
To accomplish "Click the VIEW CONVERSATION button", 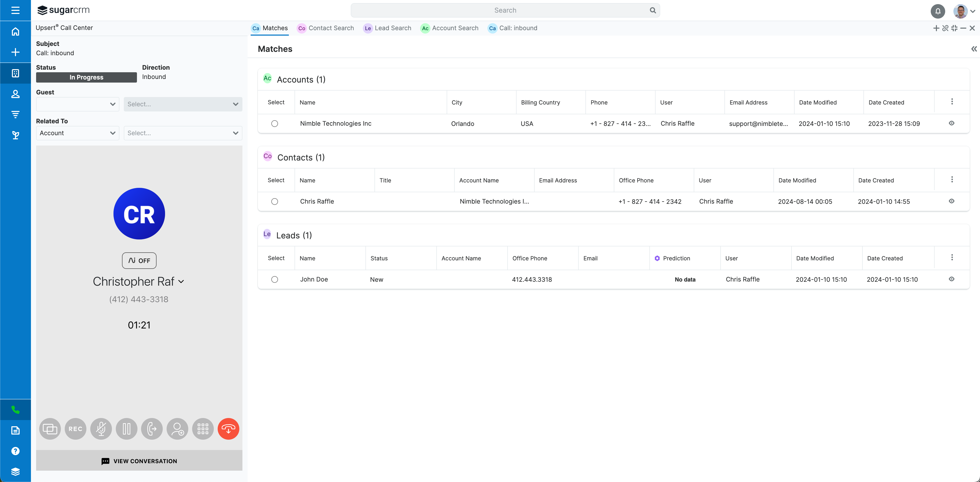I will [139, 461].
